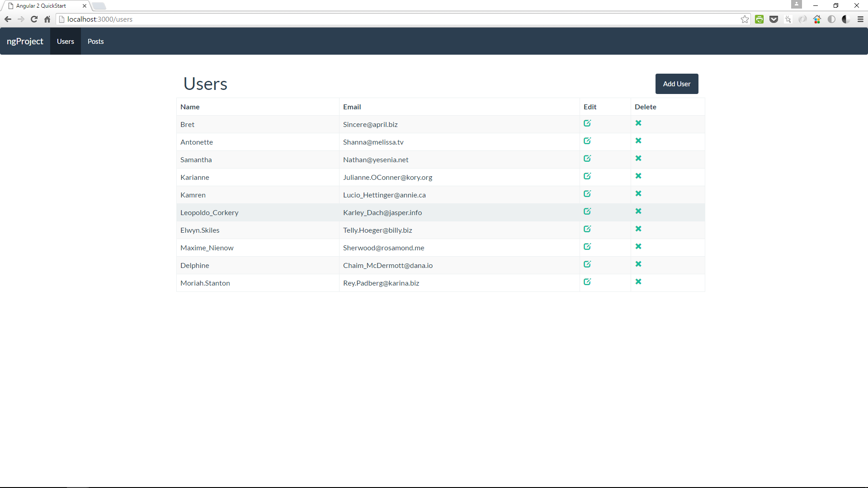Open the Pocket extension icon

click(x=774, y=19)
